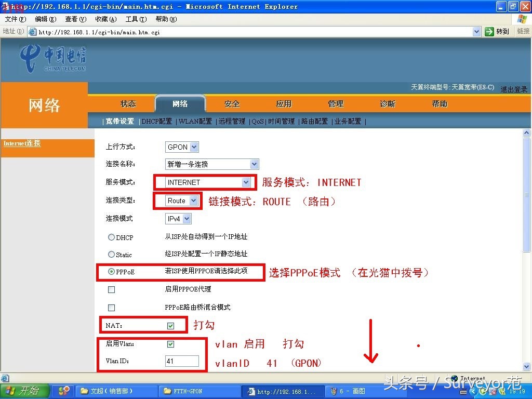This screenshot has width=532, height=399.
Task: Uncheck the NAT checkbox
Action: coord(171,325)
